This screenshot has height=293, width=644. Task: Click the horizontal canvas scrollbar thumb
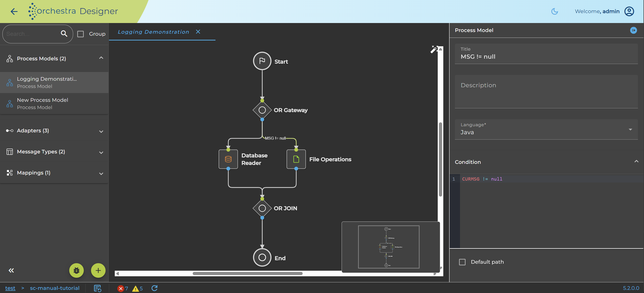tap(247, 273)
